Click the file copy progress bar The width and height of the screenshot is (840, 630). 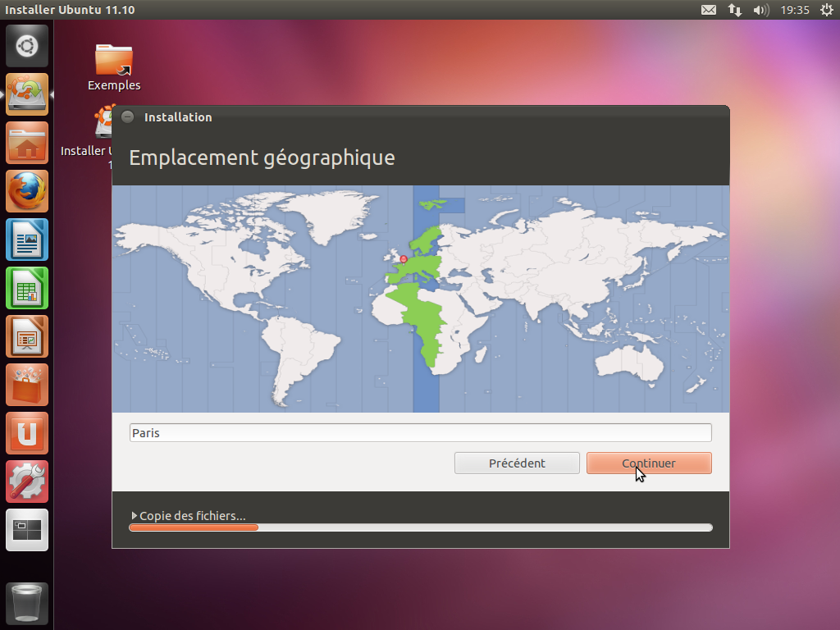pos(420,527)
